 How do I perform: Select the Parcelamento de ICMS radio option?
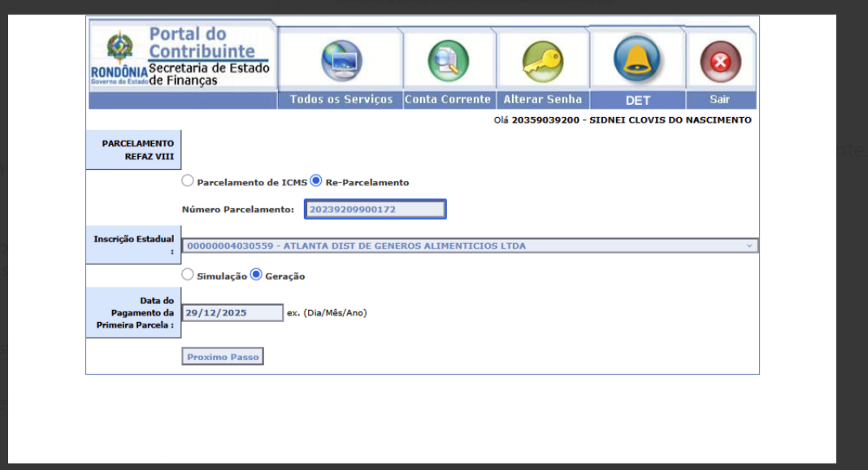(x=188, y=181)
